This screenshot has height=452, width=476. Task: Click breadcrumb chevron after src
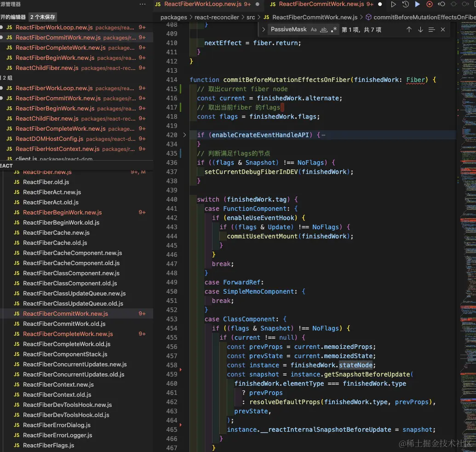tap(259, 17)
